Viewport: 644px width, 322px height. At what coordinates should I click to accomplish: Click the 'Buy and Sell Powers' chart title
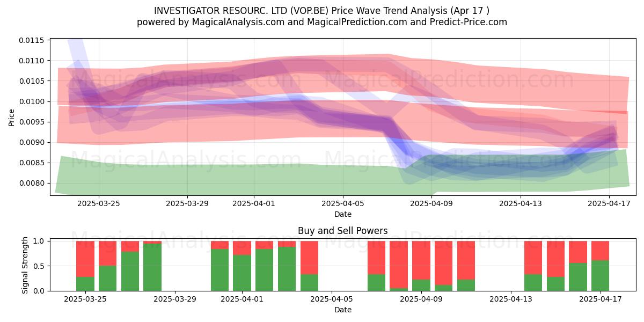click(x=343, y=231)
